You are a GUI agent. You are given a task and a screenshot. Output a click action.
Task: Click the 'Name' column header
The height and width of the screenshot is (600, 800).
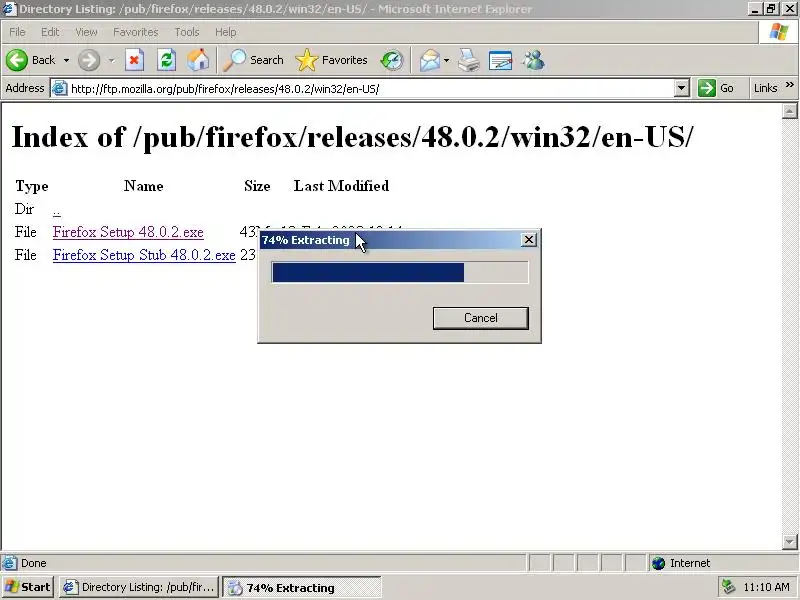[x=143, y=186]
